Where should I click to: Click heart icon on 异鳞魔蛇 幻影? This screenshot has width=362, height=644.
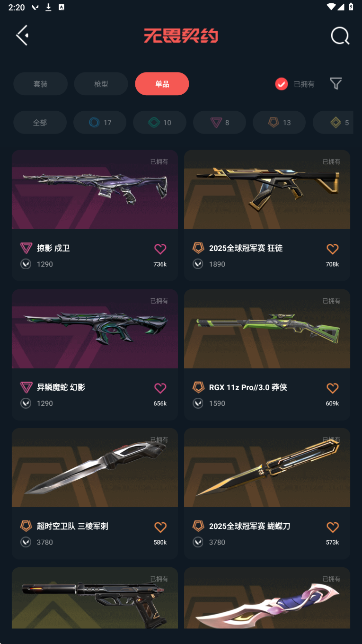coord(160,388)
